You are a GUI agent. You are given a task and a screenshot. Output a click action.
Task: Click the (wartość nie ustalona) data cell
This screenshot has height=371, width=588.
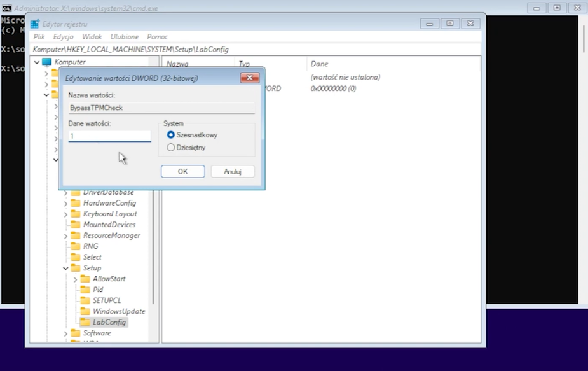coord(345,77)
